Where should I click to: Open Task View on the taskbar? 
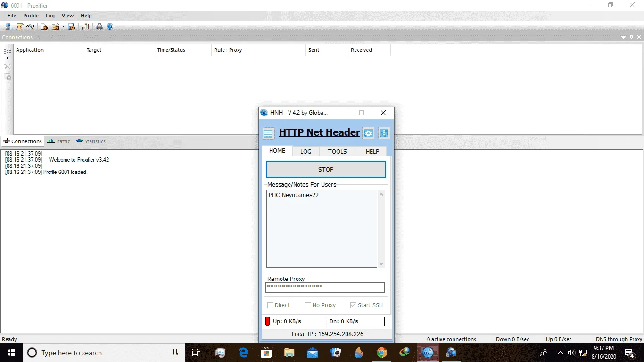tap(196, 353)
